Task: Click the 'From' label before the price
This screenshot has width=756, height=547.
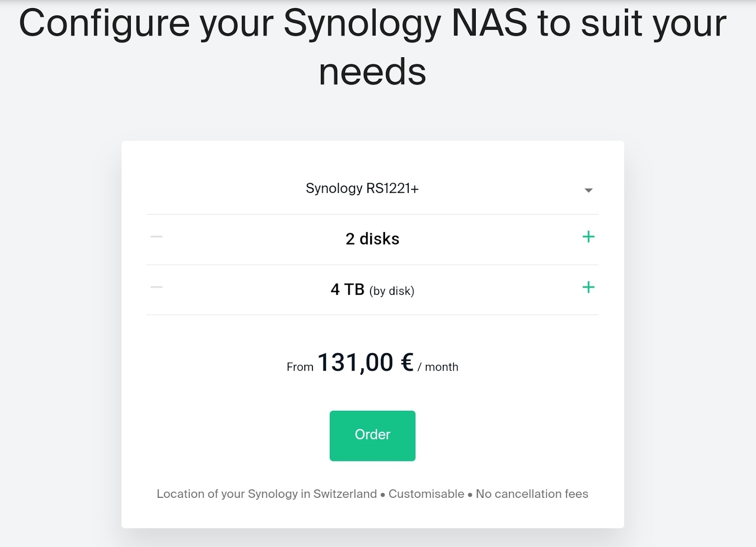Action: (300, 367)
